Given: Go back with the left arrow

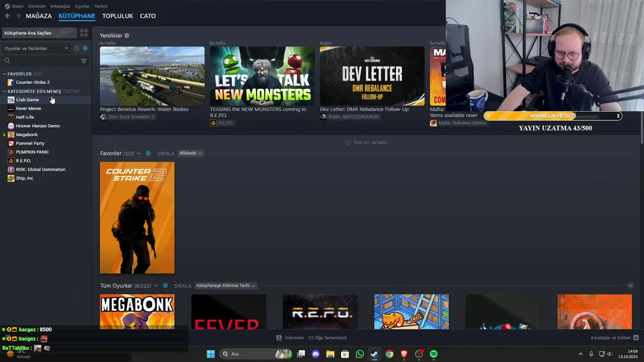Looking at the screenshot, I should [x=8, y=16].
